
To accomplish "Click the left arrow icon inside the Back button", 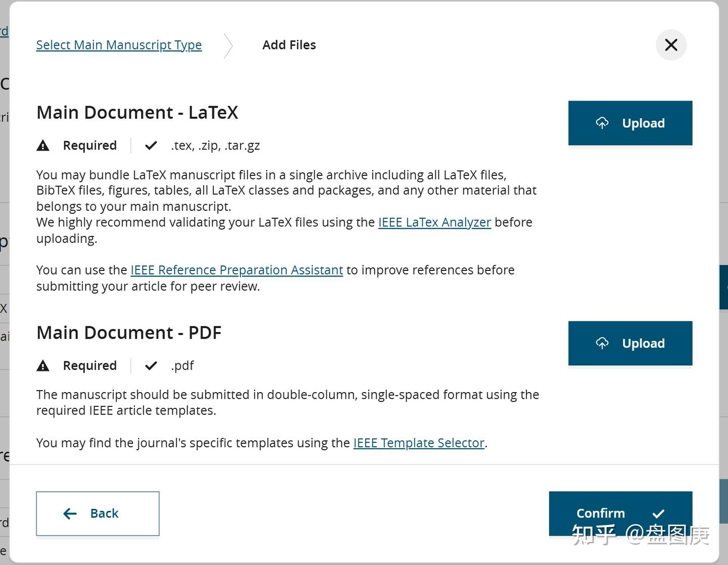I will (70, 513).
